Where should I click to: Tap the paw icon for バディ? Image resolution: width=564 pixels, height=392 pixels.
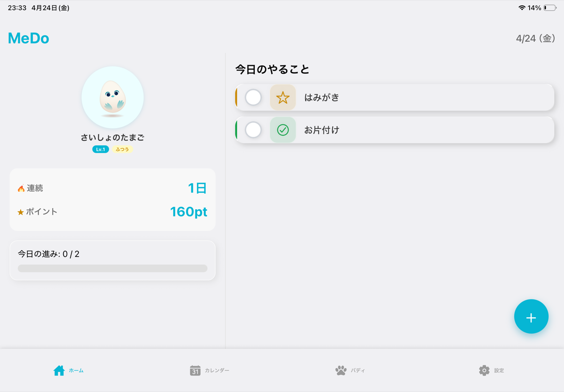coord(340,370)
